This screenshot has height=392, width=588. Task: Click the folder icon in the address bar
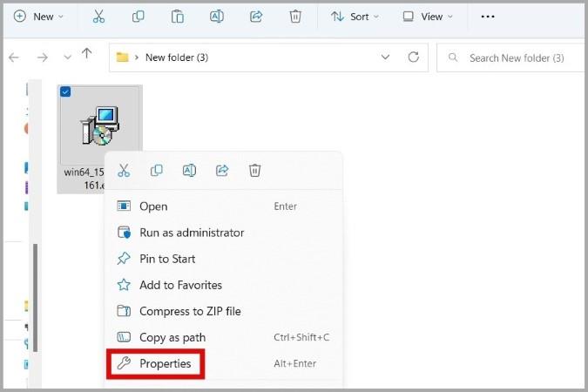click(x=122, y=57)
